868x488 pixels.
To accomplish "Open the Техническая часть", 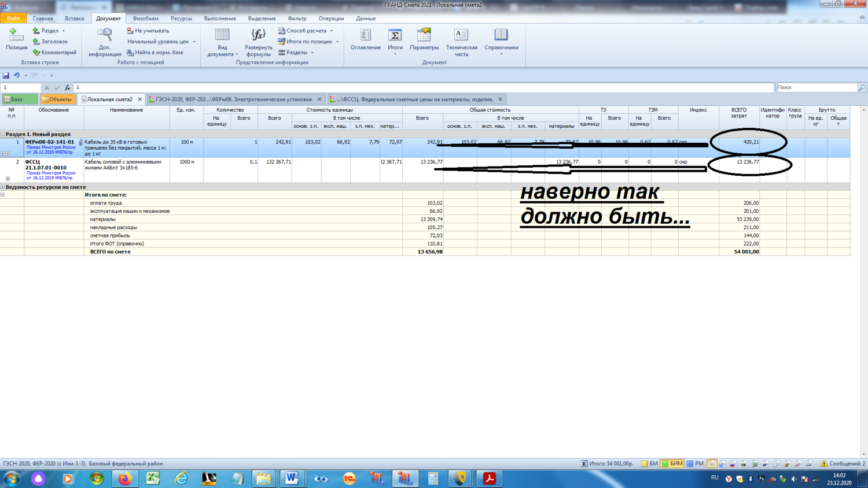I will coord(461,42).
